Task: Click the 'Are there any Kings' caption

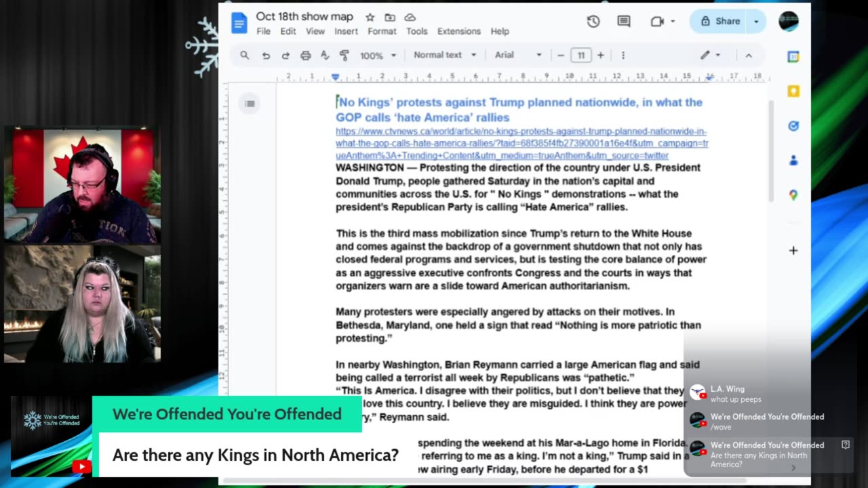Action: coord(256,455)
